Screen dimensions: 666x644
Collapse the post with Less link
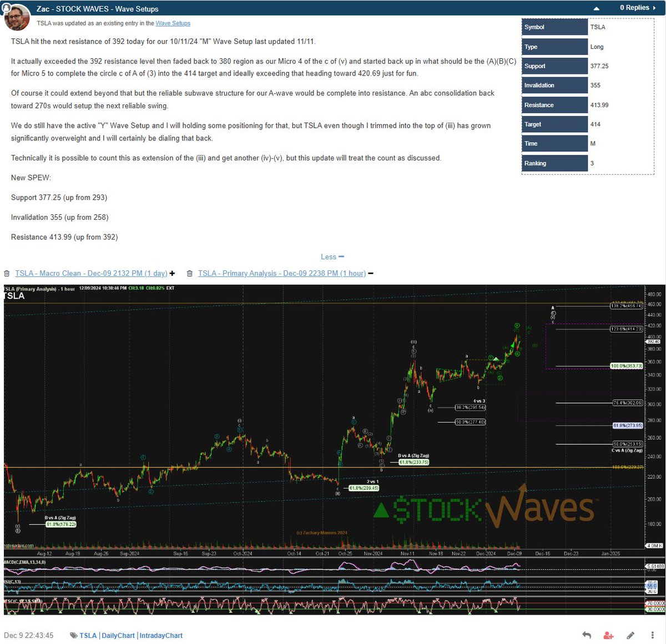[x=332, y=257]
